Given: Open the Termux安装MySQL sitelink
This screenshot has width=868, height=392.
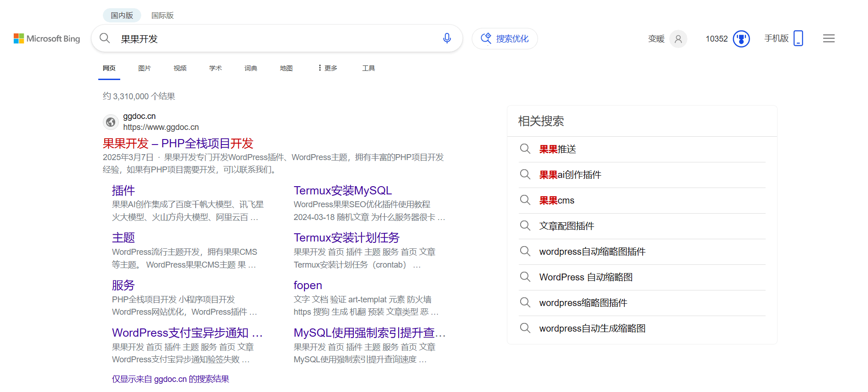Looking at the screenshot, I should click(343, 190).
